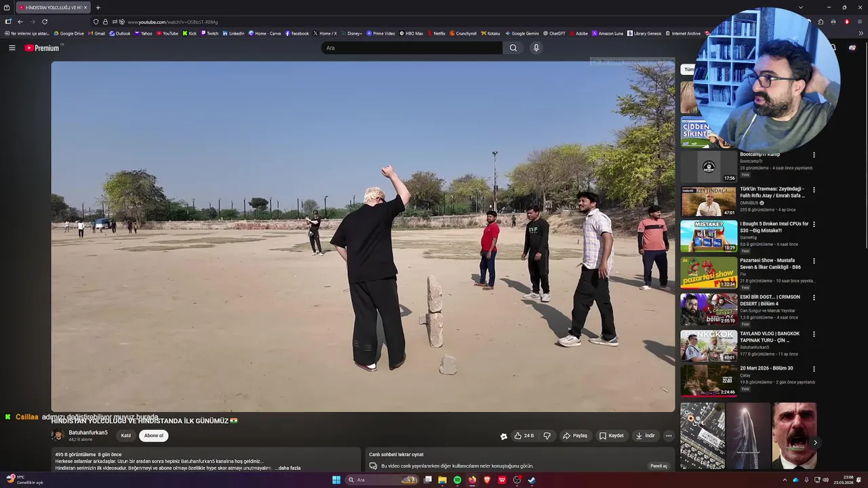Open Spotify from the taskbar
This screenshot has width=868, height=488.
[457, 480]
